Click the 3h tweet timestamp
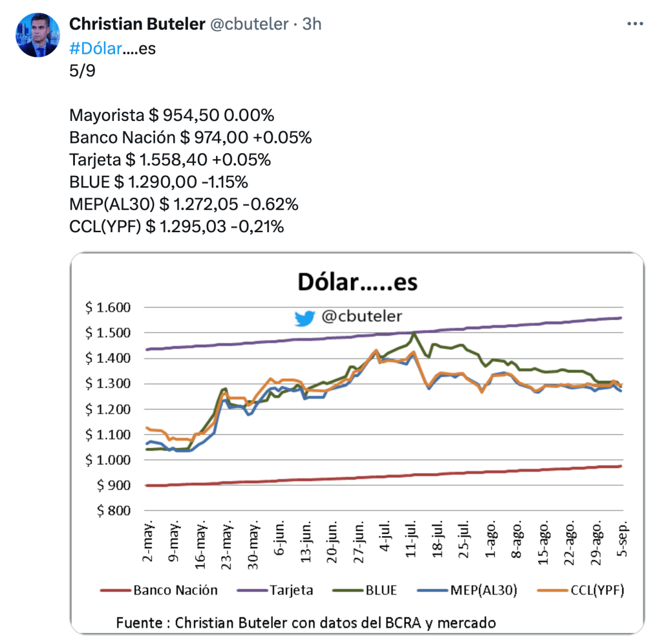The image size is (662, 644). point(312,24)
